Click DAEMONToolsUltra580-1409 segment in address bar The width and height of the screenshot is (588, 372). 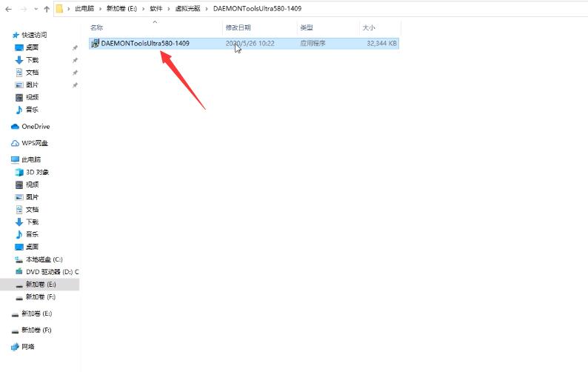(257, 9)
